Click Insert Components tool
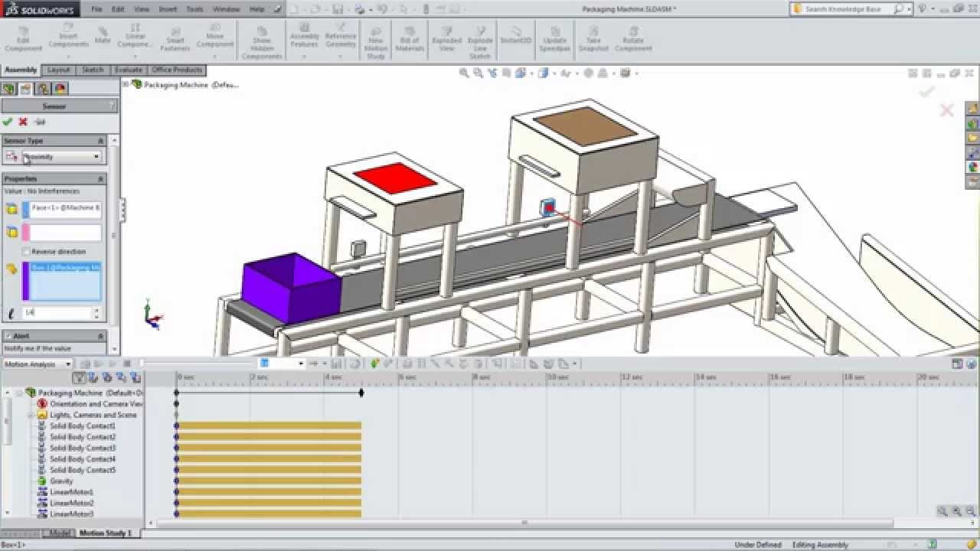 coord(69,37)
